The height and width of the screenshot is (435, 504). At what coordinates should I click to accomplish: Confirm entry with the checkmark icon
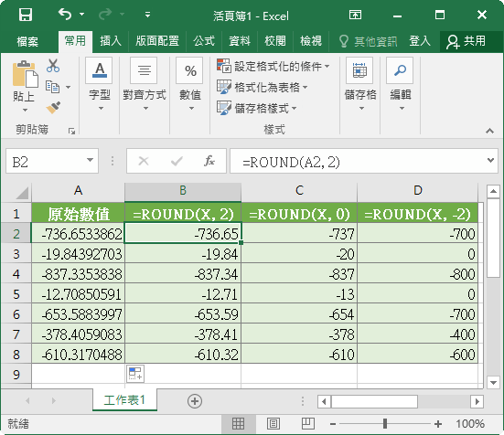(177, 161)
